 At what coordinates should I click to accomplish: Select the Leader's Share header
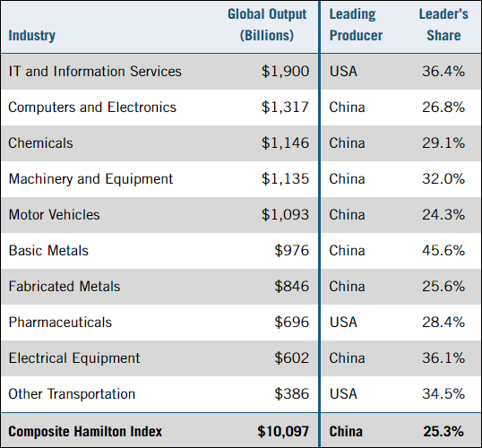tap(443, 24)
